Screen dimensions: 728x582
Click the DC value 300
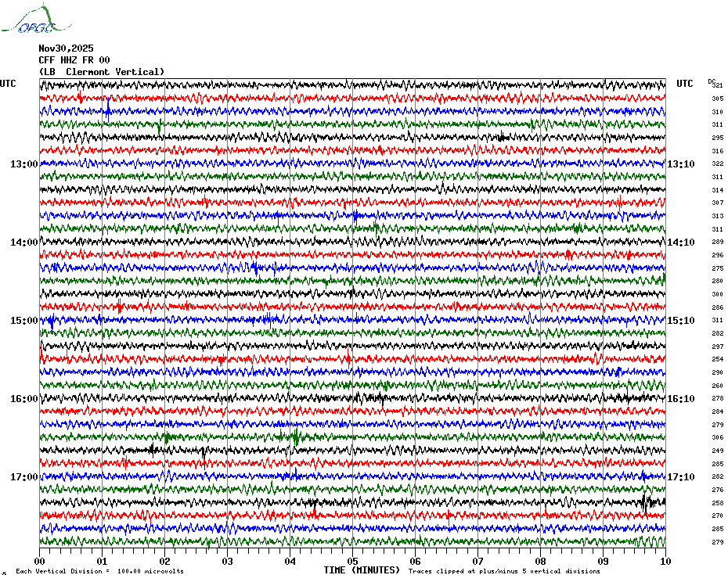[718, 294]
